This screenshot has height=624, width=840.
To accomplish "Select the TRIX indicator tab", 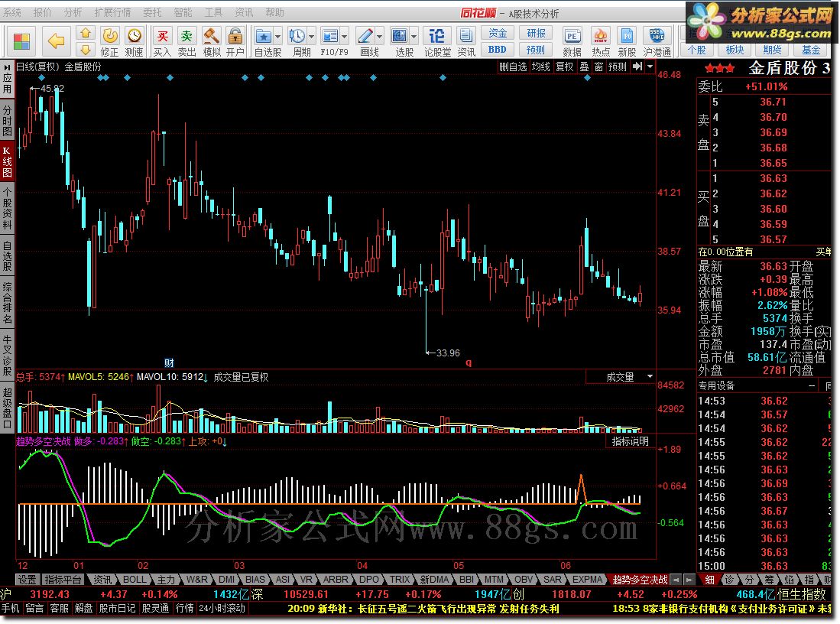I will 399,580.
